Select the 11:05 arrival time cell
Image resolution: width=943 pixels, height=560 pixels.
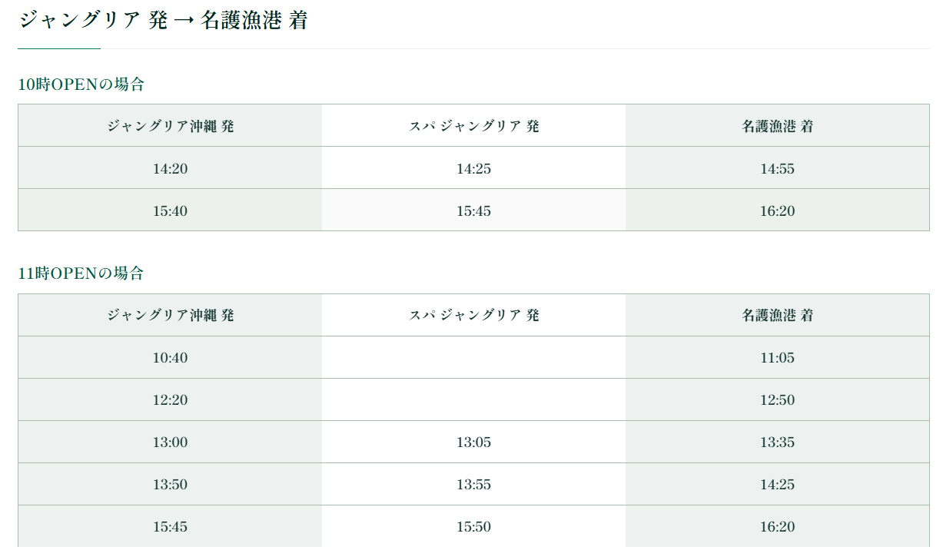click(x=777, y=358)
